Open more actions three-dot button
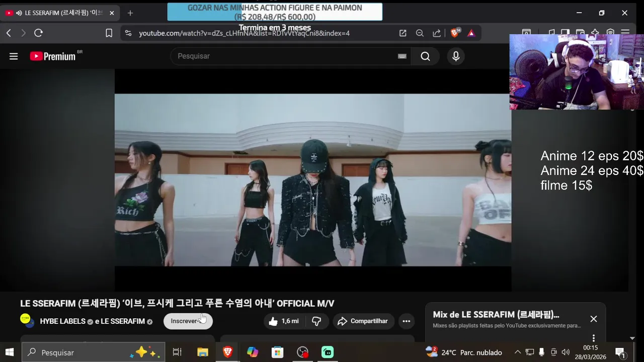 click(407, 321)
